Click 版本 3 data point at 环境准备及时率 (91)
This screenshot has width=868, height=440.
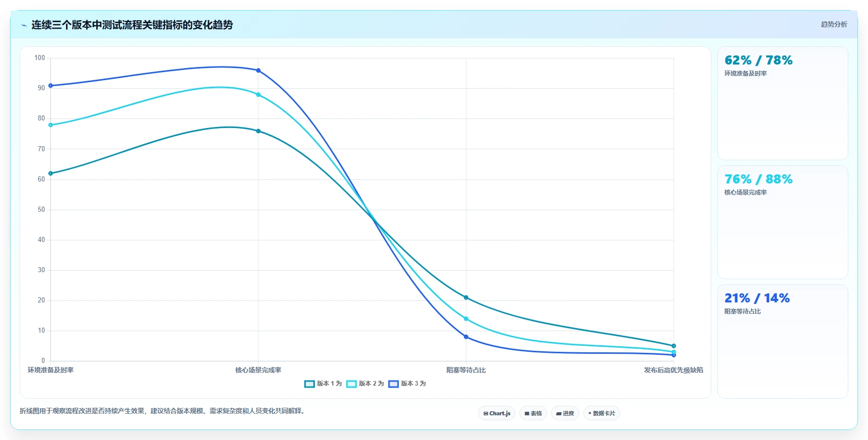pos(50,86)
